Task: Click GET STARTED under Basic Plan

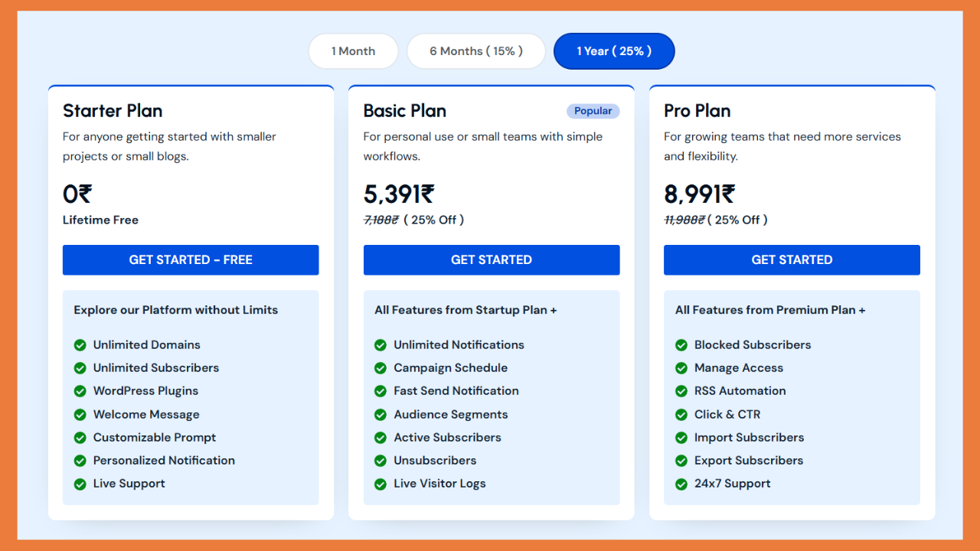Action: (x=492, y=260)
